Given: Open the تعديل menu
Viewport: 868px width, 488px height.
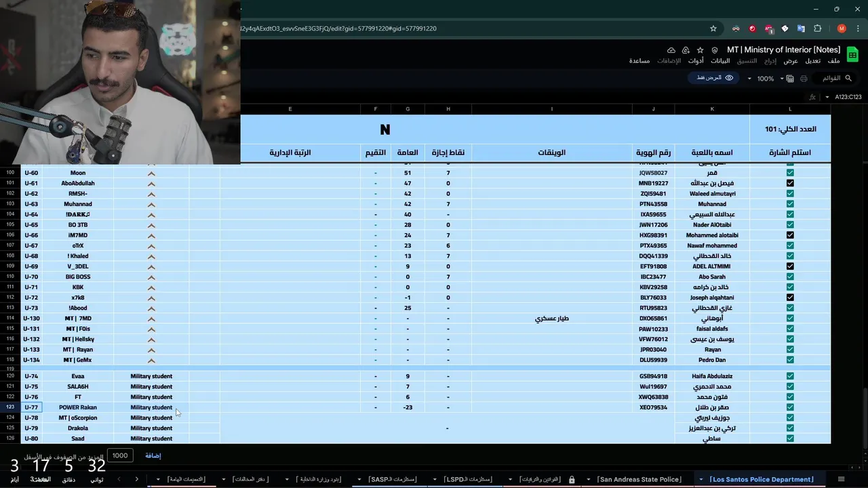Looking at the screenshot, I should pos(813,61).
